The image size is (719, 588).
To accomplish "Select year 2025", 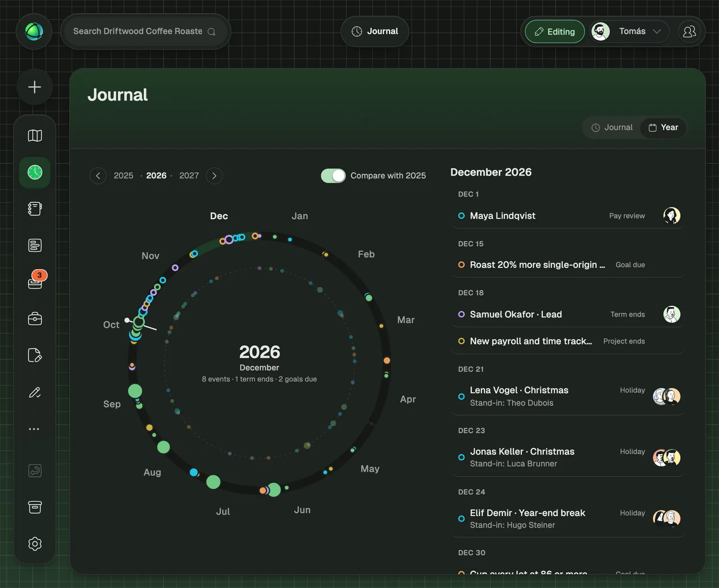I will click(x=123, y=176).
